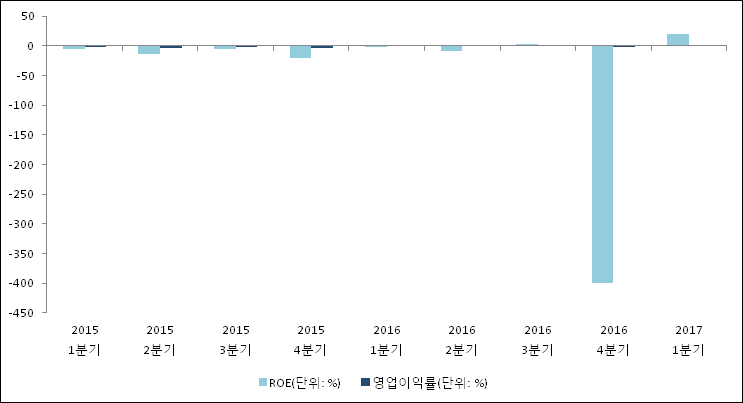Screen dimensions: 743x403
Task: Select the 2016 1분기 x-axis label
Action: point(387,340)
